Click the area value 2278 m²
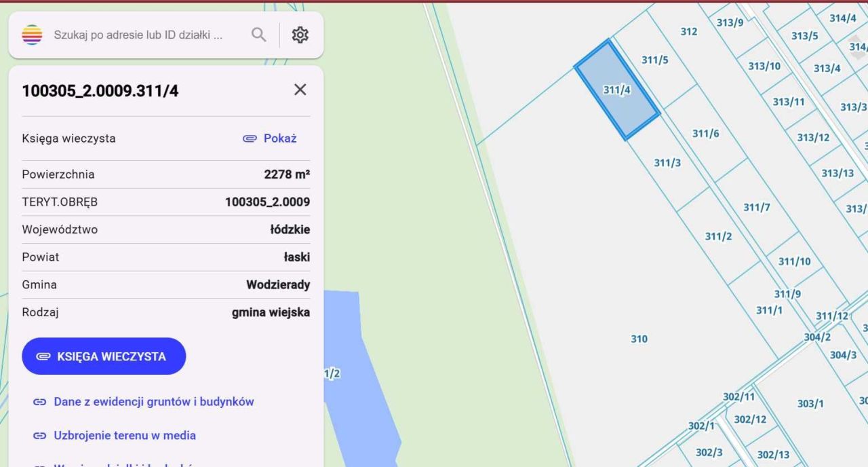 coord(287,174)
